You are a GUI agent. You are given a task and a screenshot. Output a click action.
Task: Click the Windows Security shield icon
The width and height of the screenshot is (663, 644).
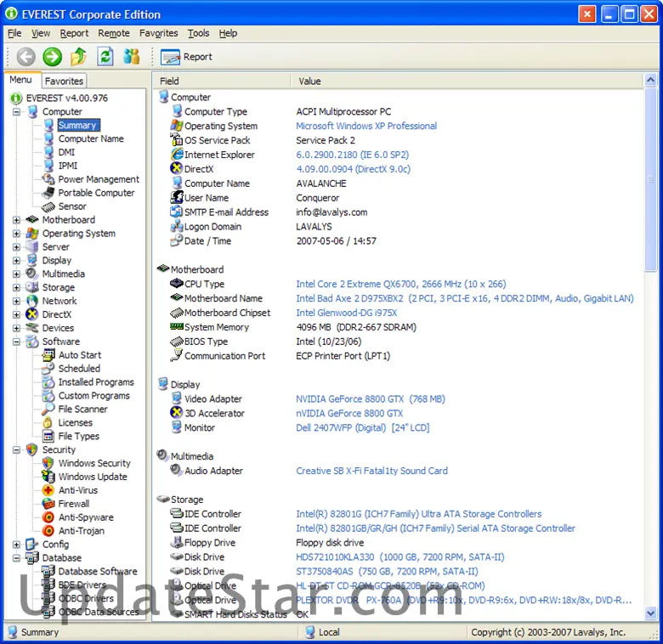(48, 463)
